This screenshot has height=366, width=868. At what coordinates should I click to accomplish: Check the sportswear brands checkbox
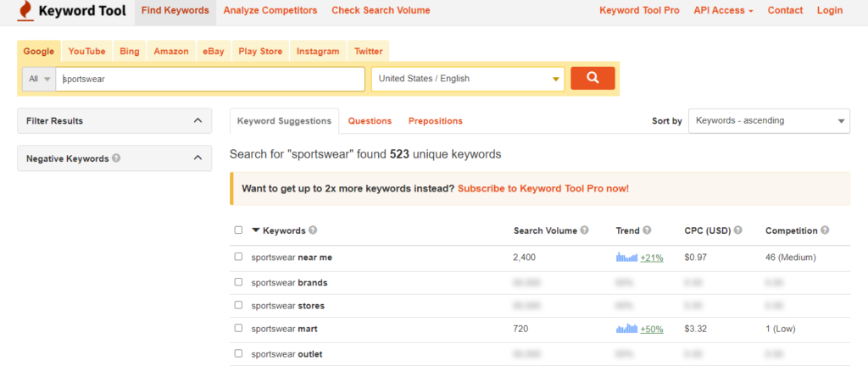238,282
